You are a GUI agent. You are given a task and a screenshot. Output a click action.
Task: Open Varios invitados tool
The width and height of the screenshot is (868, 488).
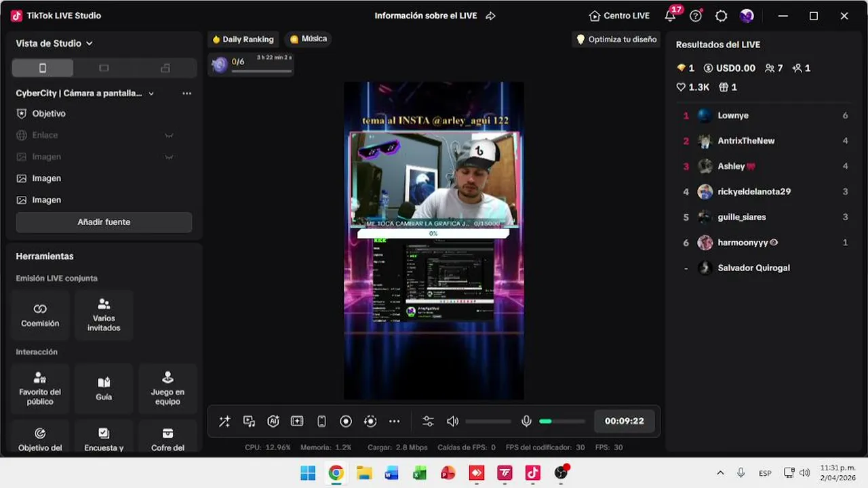[104, 315]
